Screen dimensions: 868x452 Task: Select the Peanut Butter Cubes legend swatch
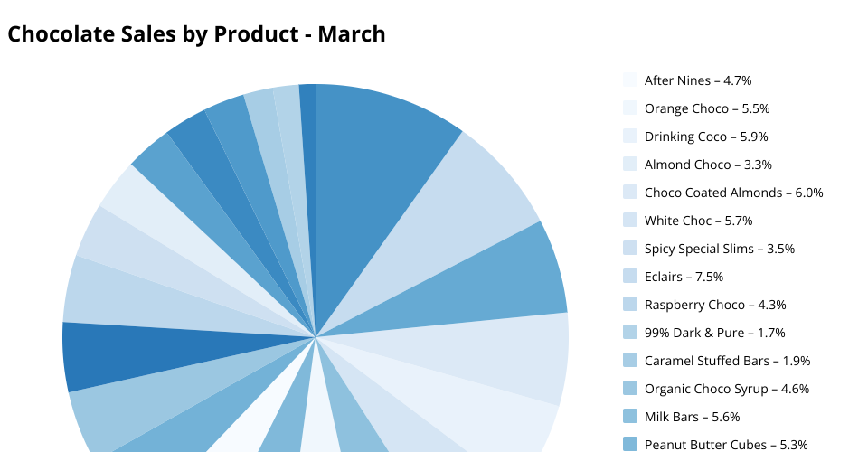[x=630, y=445]
